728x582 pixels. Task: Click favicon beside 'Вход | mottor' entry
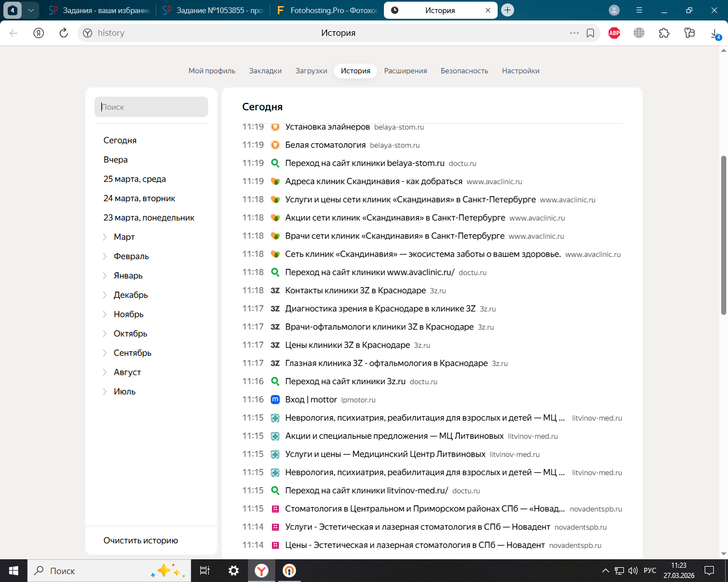click(x=275, y=400)
